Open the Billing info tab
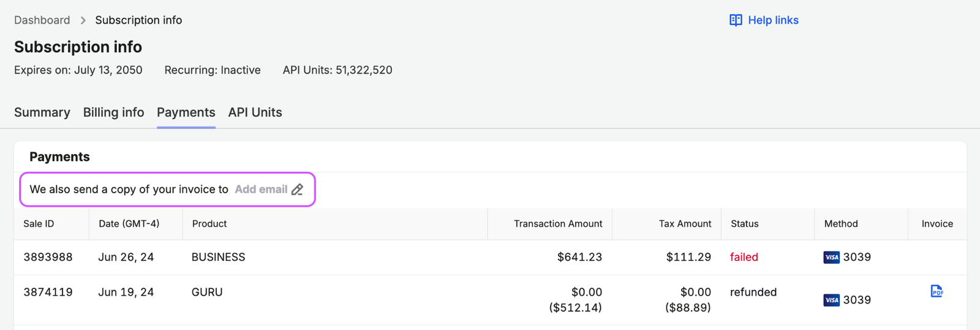 [x=113, y=112]
